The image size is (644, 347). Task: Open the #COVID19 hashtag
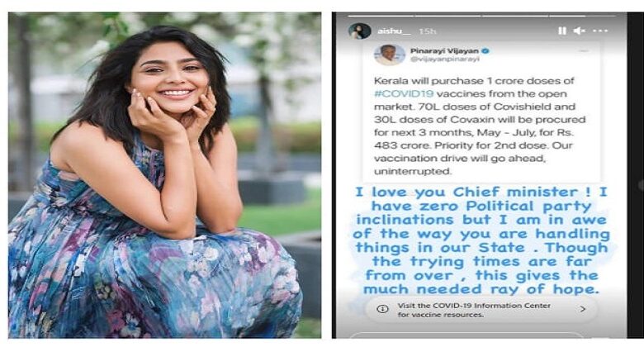[x=404, y=93]
